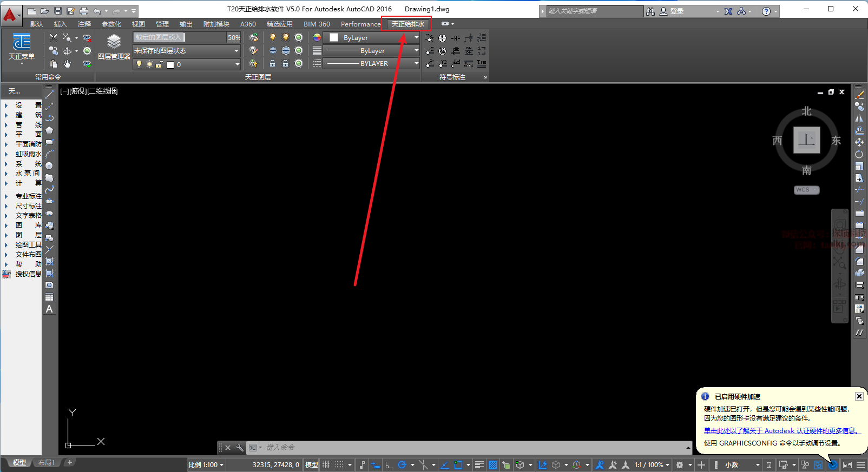868x472 pixels.
Task: Open the color wheel icon
Action: click(x=317, y=37)
